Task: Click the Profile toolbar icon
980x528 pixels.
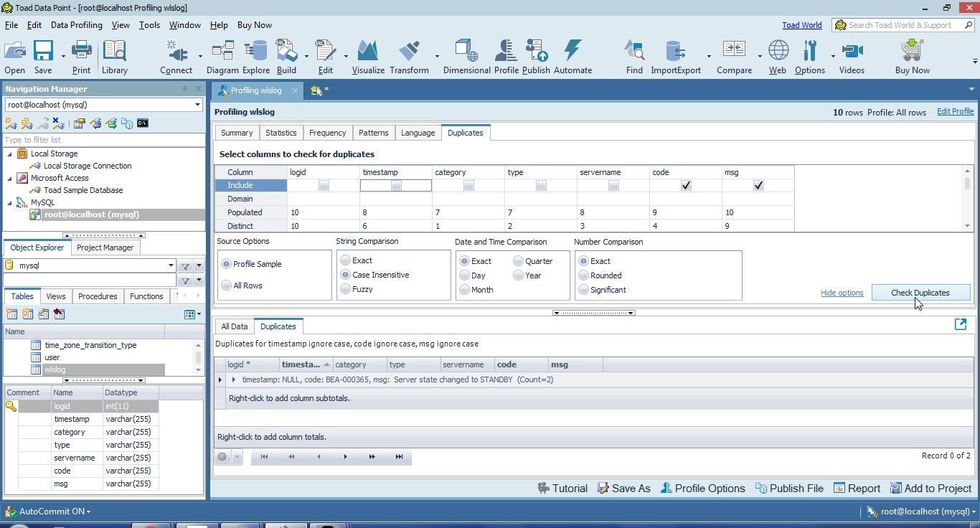Action: tap(506, 57)
